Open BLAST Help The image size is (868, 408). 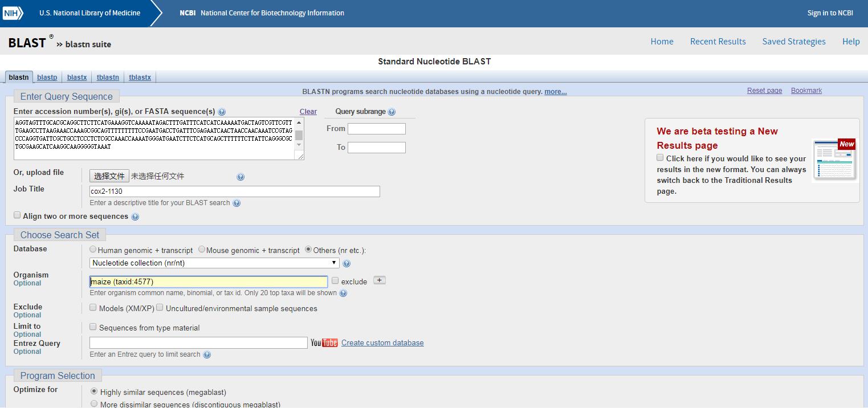click(851, 41)
